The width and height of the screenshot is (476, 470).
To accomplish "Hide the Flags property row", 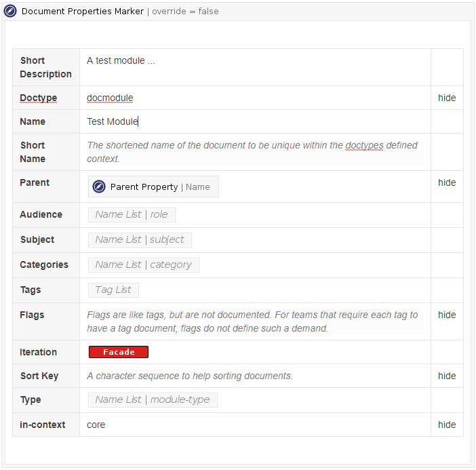I will (446, 315).
